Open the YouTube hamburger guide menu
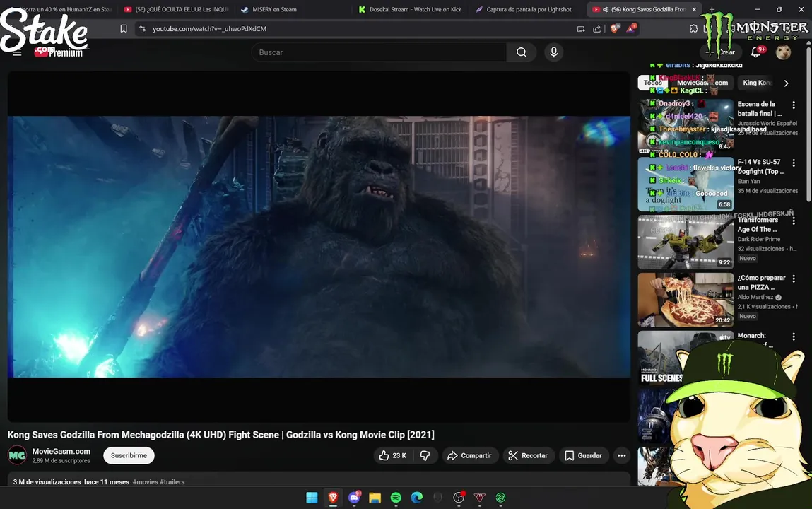812x509 pixels. coord(17,52)
